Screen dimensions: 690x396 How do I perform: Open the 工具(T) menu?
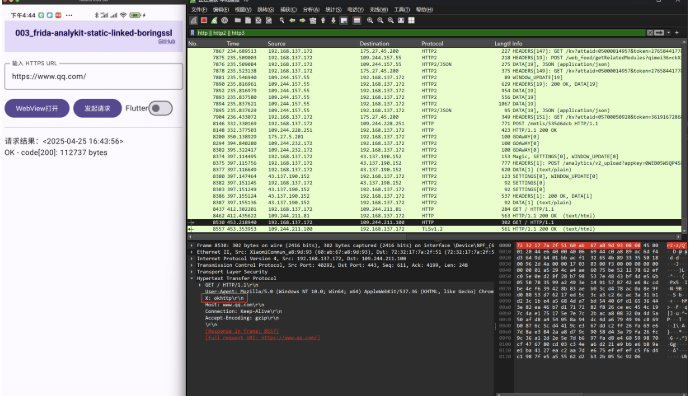pos(402,10)
